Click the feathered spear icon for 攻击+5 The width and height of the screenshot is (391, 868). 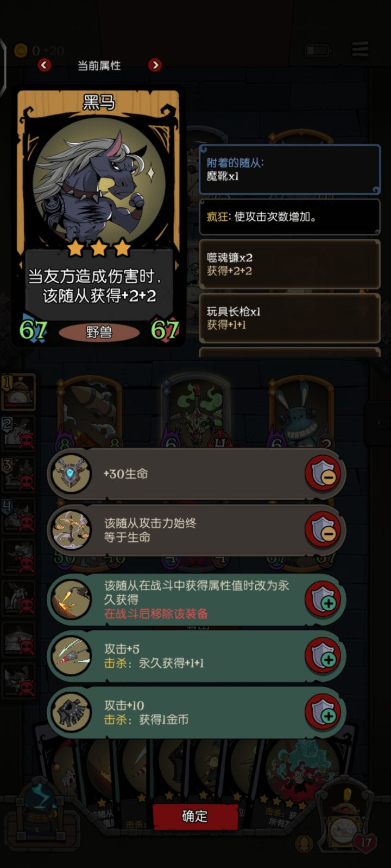[71, 656]
